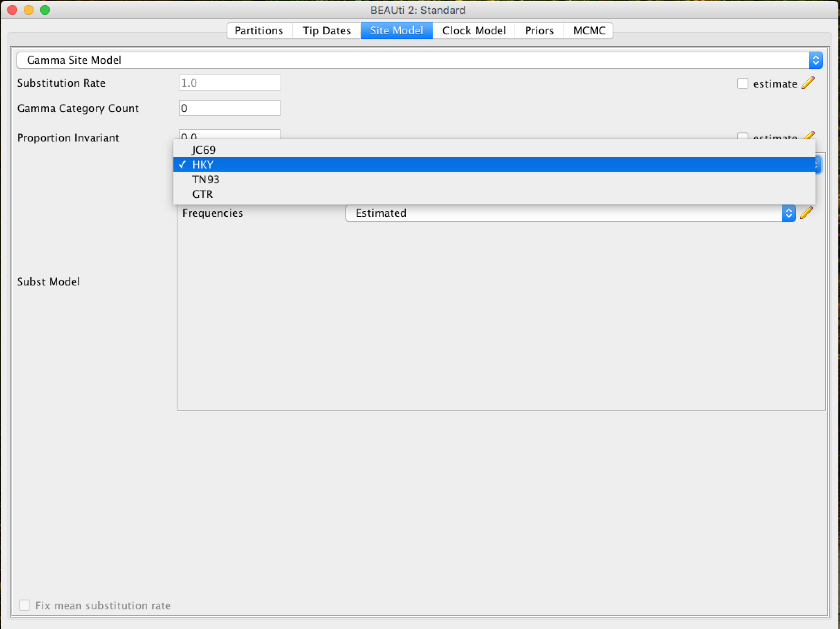Toggle Fix mean substitution rate checkbox
Image resolution: width=840 pixels, height=629 pixels.
tap(25, 605)
